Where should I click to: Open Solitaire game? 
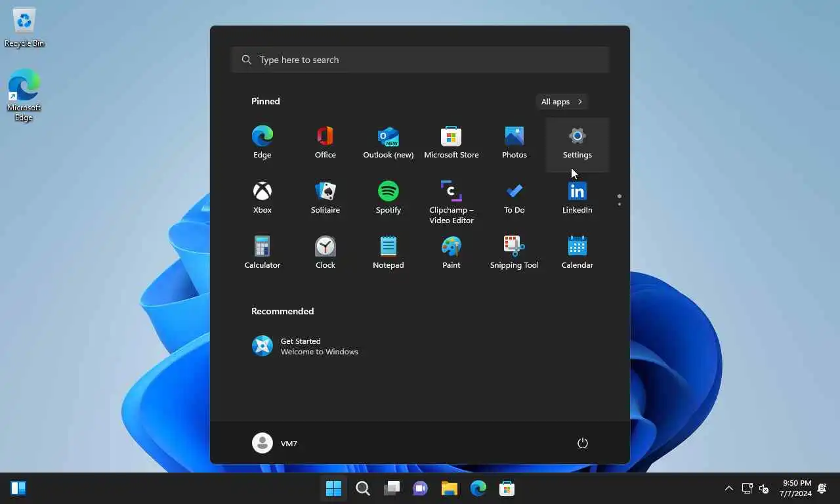tap(325, 199)
